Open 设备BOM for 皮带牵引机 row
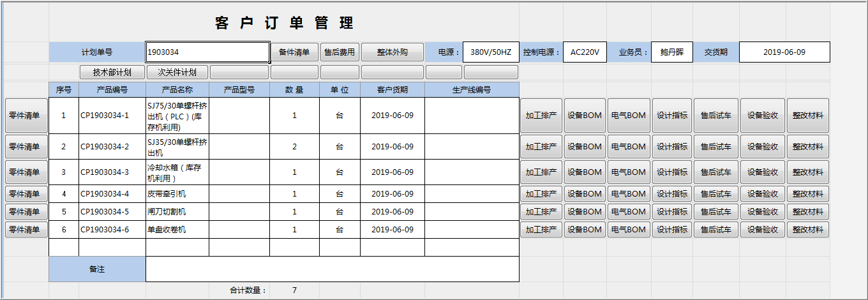The height and width of the screenshot is (300, 868). point(585,194)
